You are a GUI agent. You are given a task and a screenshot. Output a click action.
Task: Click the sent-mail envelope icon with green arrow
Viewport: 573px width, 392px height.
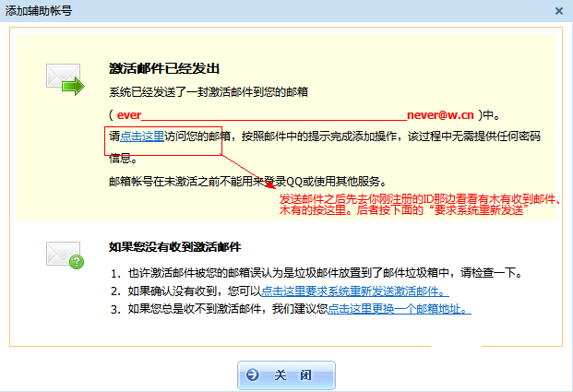tap(65, 79)
